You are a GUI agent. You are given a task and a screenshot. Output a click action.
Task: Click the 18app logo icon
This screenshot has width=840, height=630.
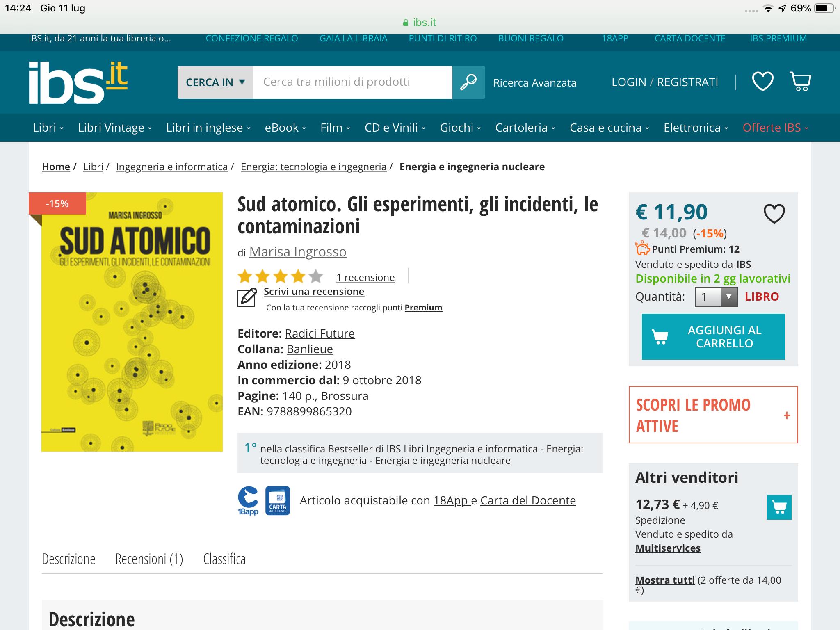click(x=248, y=500)
